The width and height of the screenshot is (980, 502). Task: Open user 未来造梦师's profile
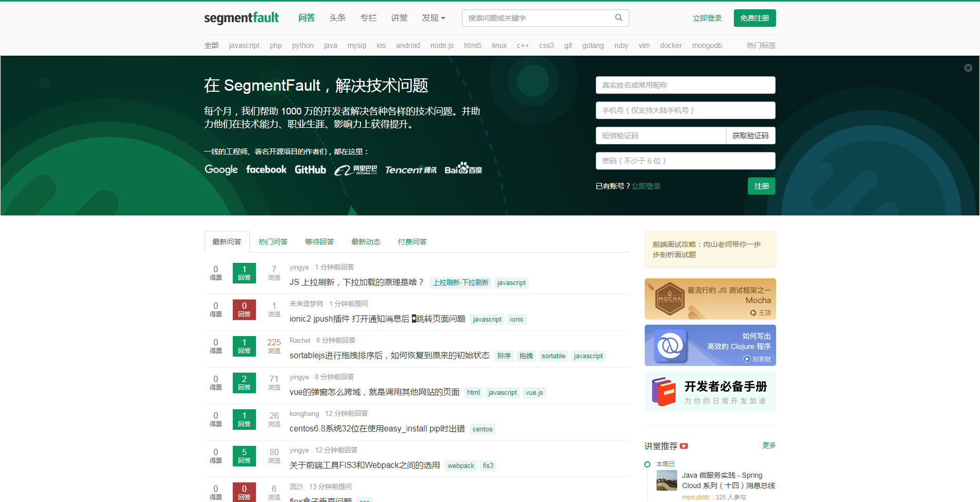coord(306,304)
